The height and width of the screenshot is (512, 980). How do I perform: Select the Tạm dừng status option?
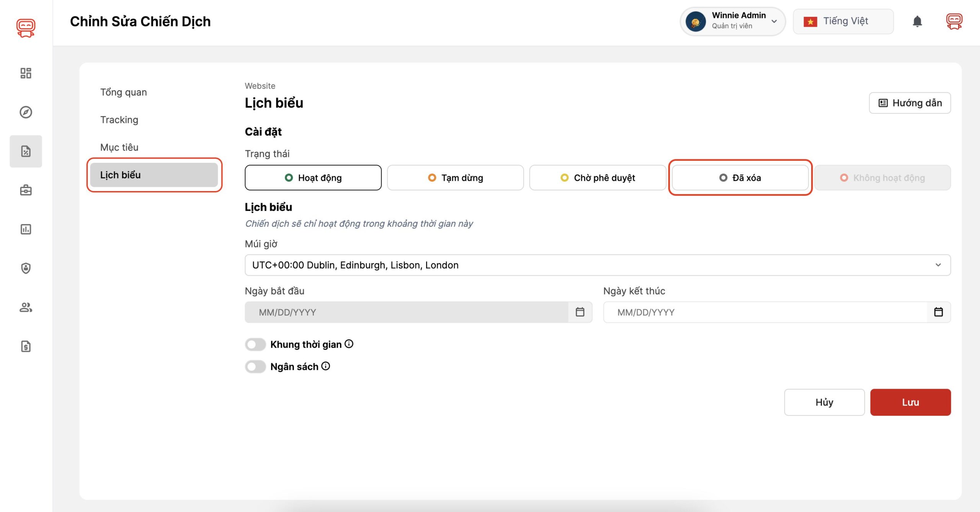point(455,178)
